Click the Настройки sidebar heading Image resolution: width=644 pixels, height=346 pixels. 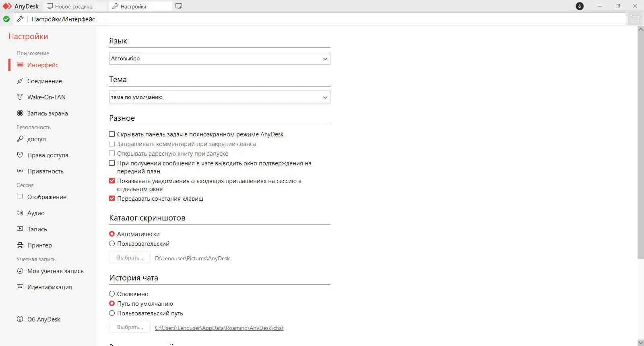tap(28, 36)
